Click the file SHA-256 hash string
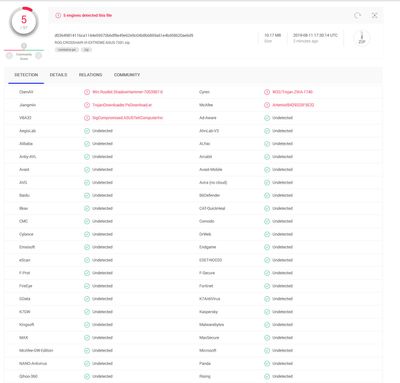 click(124, 35)
